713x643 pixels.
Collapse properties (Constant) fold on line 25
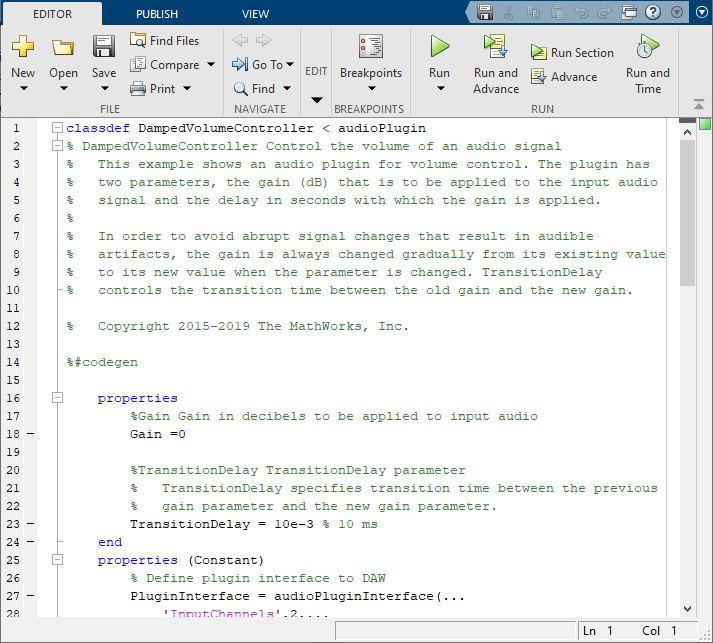(57, 560)
